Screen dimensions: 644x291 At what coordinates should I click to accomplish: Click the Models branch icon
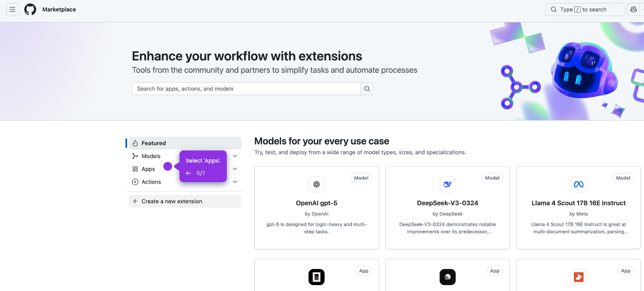tap(135, 156)
